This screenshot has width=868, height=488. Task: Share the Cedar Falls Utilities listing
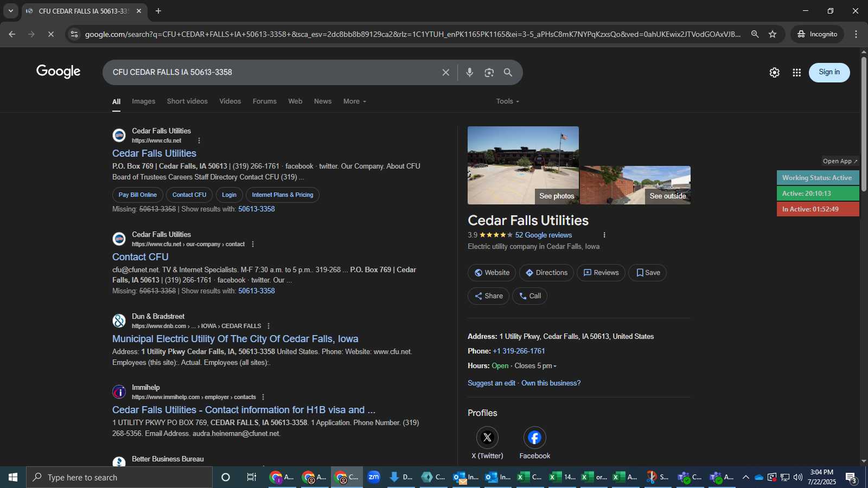pyautogui.click(x=488, y=296)
